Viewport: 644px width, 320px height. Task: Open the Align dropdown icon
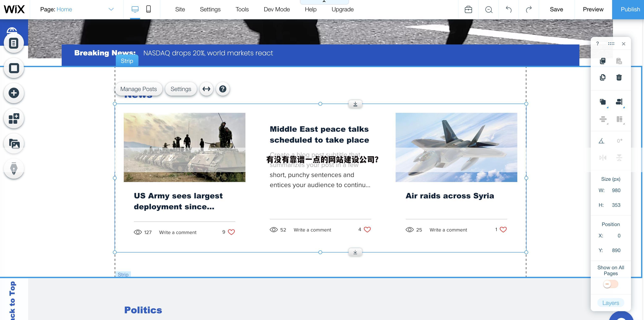619,102
